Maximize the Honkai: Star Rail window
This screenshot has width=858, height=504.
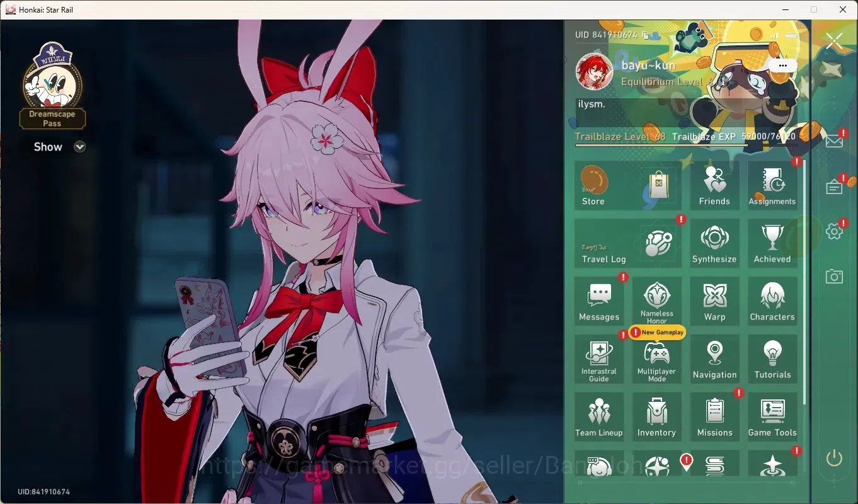click(814, 9)
